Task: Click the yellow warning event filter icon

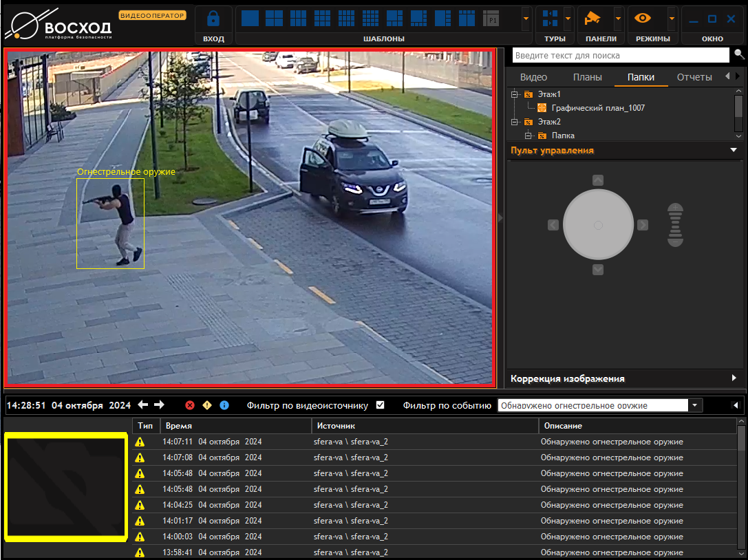Action: (x=207, y=406)
